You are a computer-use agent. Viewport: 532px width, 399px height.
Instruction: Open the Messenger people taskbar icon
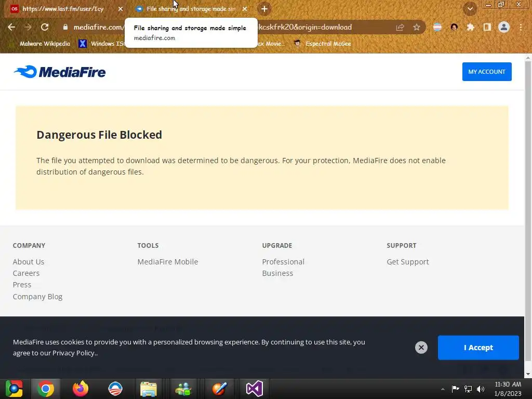(183, 389)
